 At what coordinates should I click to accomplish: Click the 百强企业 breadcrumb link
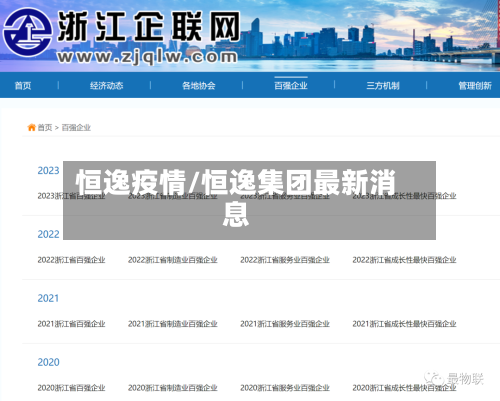coord(76,127)
